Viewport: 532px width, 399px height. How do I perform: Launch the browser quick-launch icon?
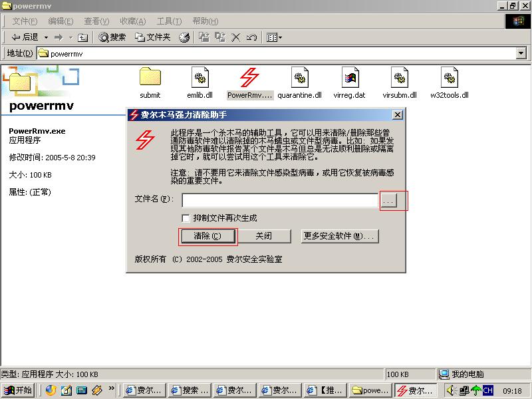coord(51,390)
